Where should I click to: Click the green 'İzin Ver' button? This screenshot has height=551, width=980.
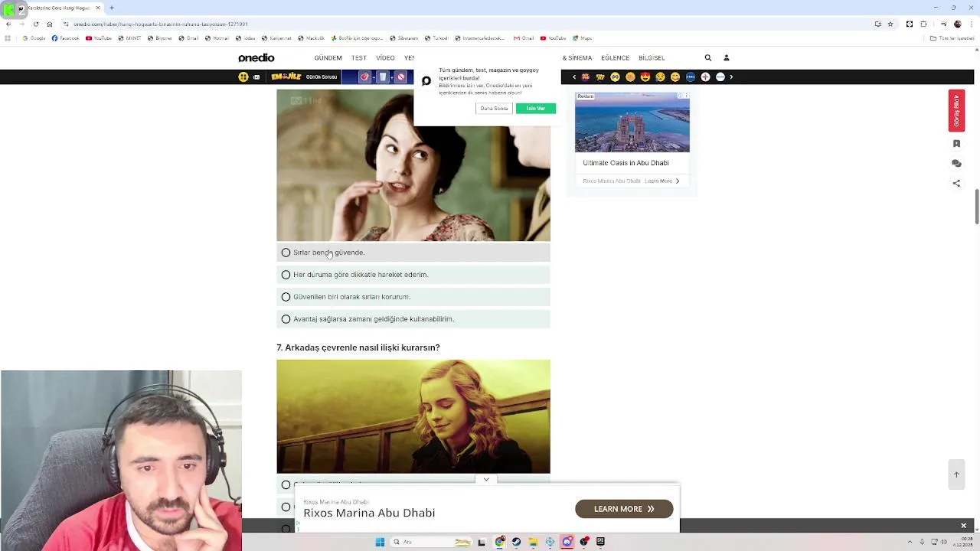tap(536, 109)
